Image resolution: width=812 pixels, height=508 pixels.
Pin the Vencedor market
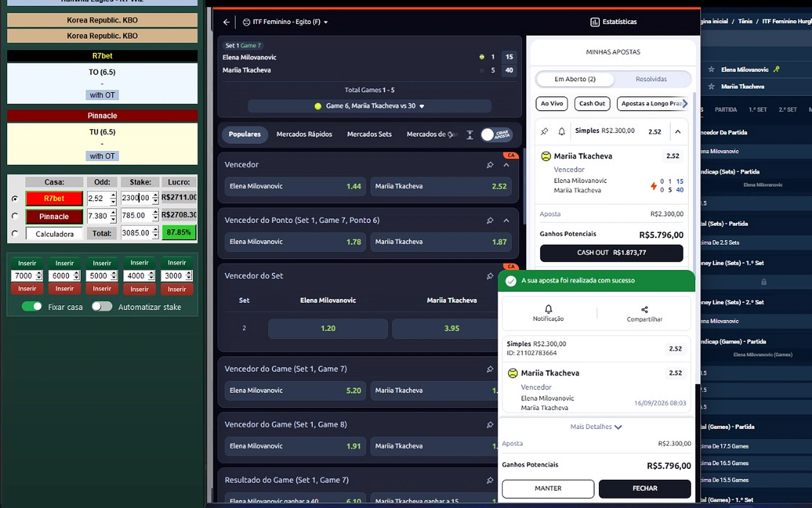pyautogui.click(x=490, y=165)
